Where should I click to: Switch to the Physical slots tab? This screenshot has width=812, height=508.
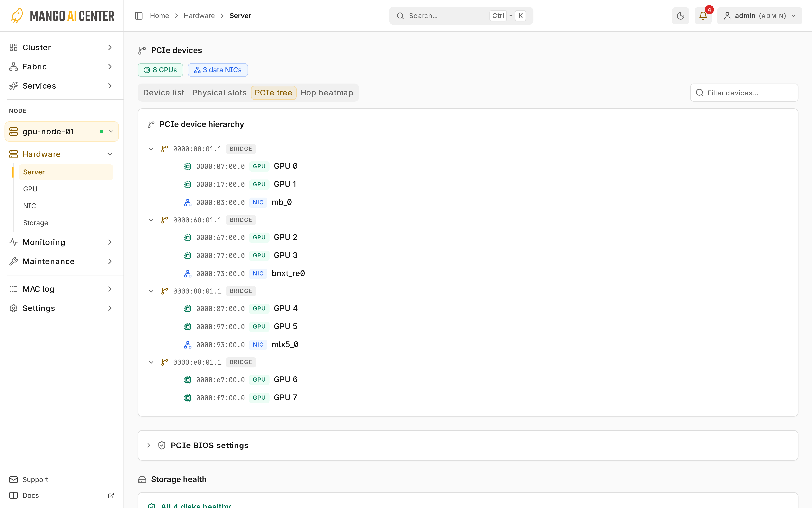point(219,93)
